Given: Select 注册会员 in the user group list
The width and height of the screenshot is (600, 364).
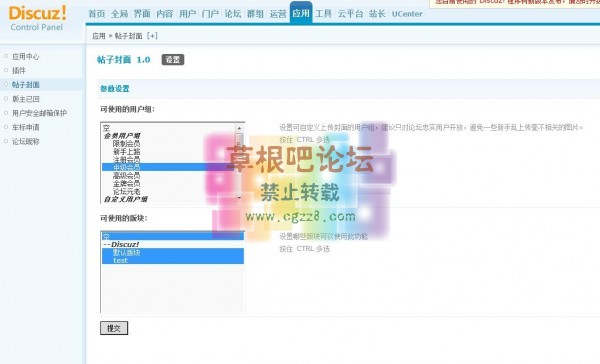Looking at the screenshot, I should tap(126, 160).
